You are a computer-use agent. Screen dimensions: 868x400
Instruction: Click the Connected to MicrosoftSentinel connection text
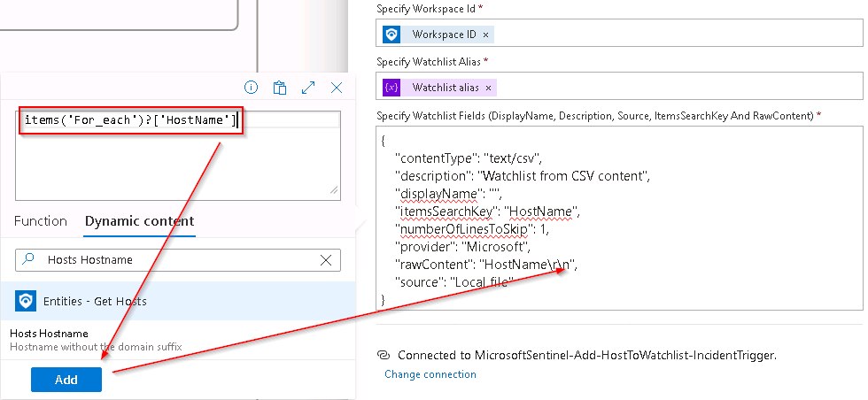(587, 355)
